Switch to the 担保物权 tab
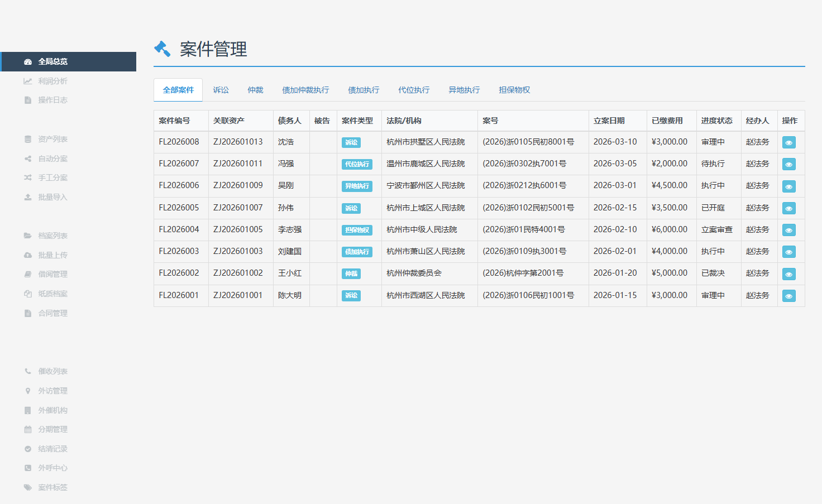The width and height of the screenshot is (822, 504). [x=514, y=90]
